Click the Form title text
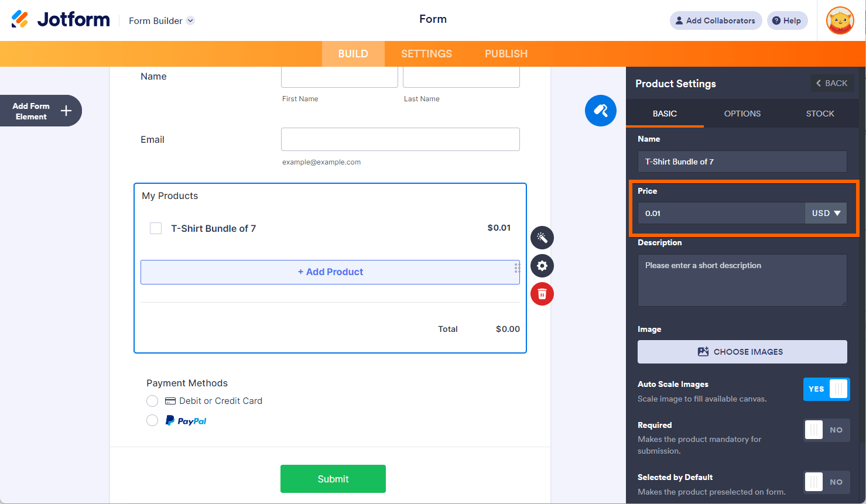This screenshot has width=866, height=504. pos(433,19)
